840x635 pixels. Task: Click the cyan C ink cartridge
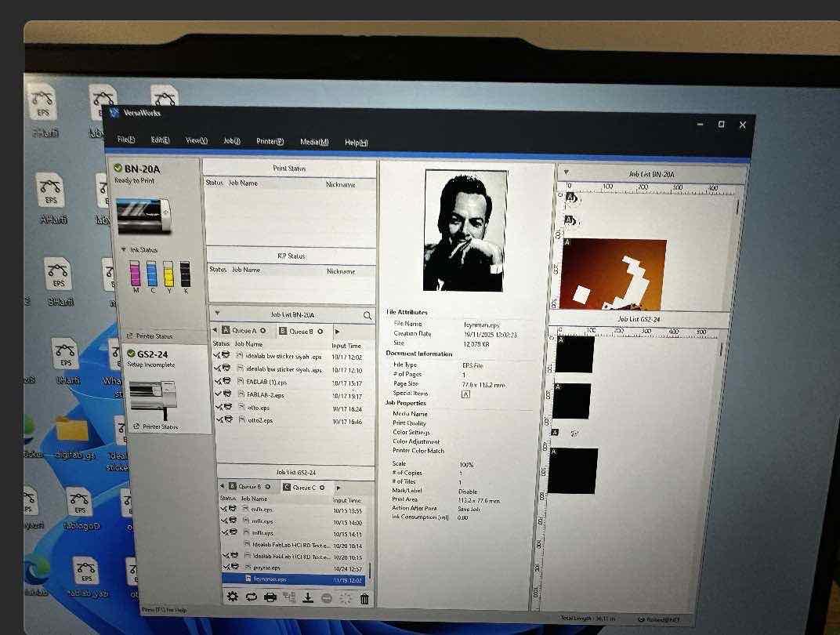[151, 274]
